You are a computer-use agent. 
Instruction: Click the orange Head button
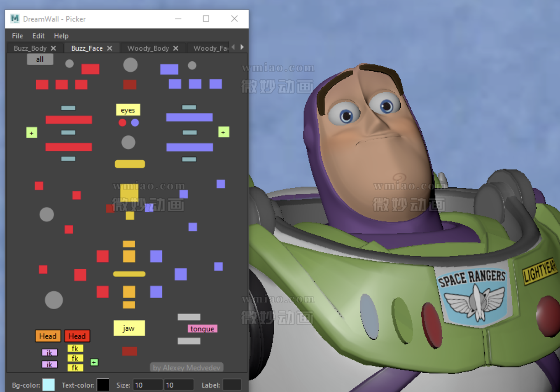coord(48,336)
